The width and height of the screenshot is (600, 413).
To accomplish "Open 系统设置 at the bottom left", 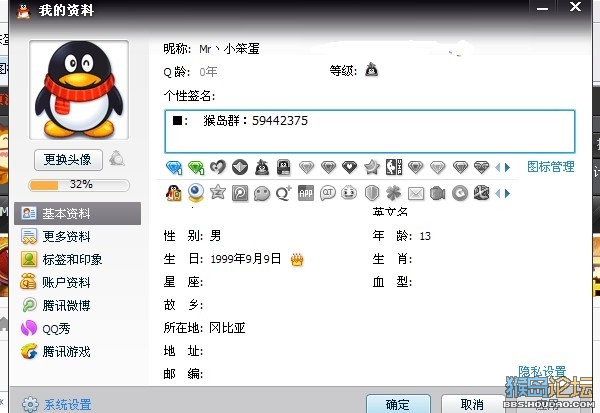I will (57, 404).
